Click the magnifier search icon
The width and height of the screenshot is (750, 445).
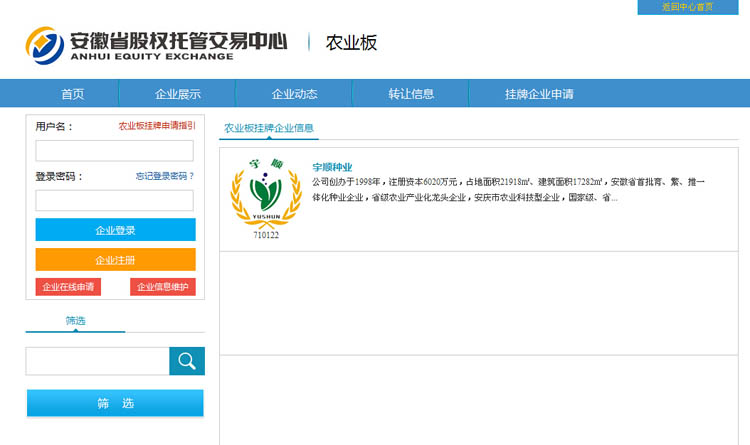186,361
